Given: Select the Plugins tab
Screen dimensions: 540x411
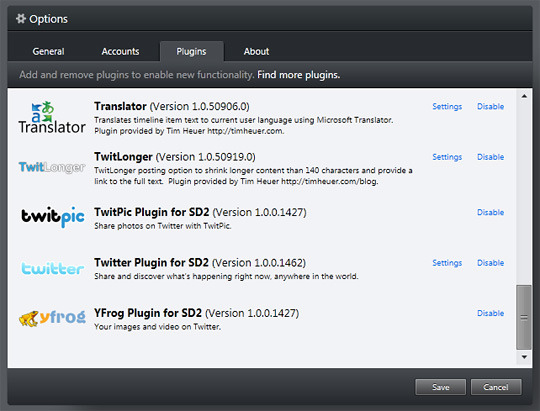Looking at the screenshot, I should 191,51.
